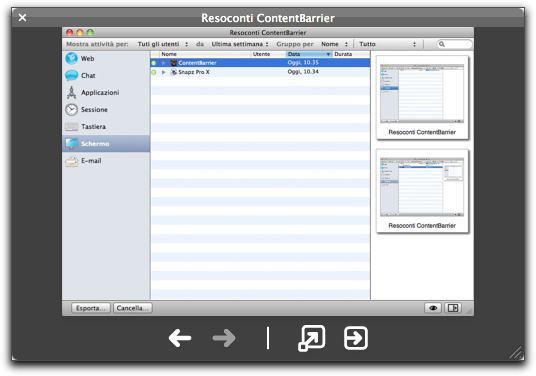536x376 pixels.
Task: Expand the ContentBarrier row
Action: [164, 63]
